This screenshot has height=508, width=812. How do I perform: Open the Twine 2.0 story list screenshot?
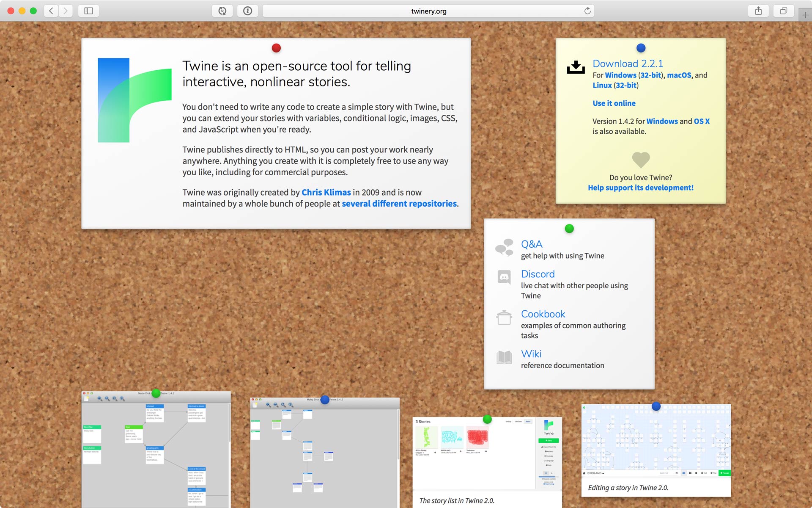[x=487, y=453]
